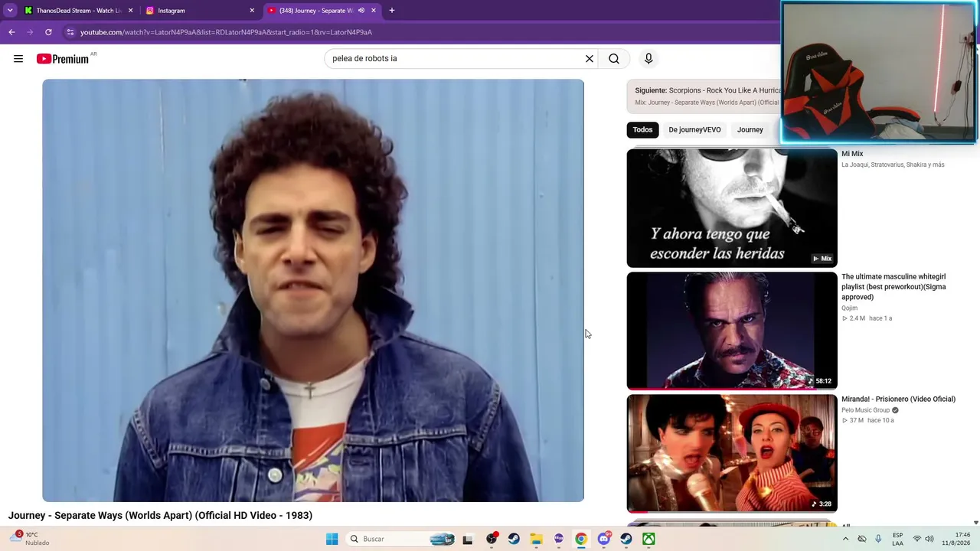Click the Journey video player to pause
Image resolution: width=980 pixels, height=551 pixels.
[313, 291]
